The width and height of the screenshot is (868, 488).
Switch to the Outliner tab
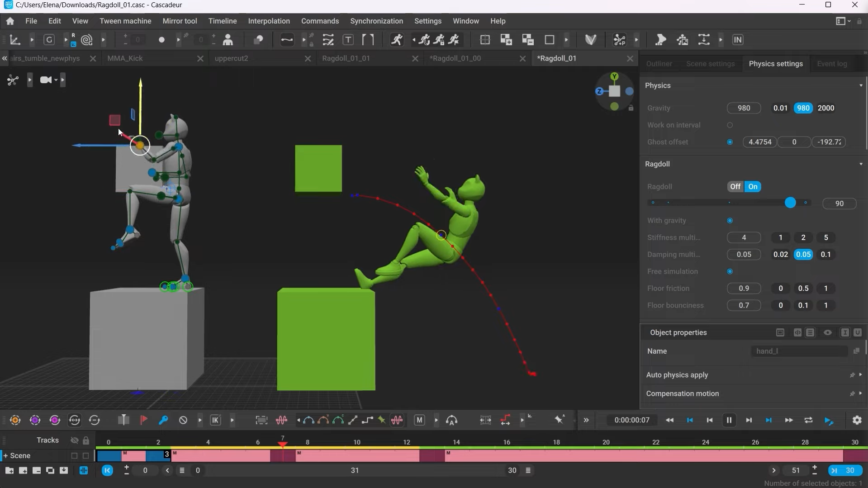[x=659, y=64]
